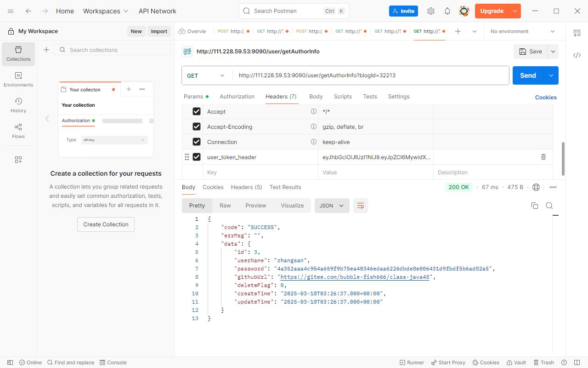Switch to the Authorization request tab
The width and height of the screenshot is (588, 368).
pyautogui.click(x=237, y=97)
